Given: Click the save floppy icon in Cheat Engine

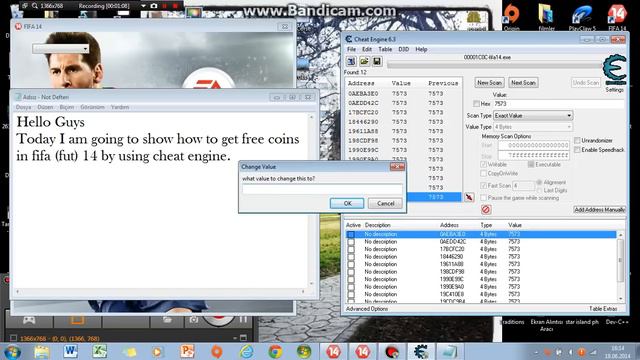Looking at the screenshot, I should [377, 61].
